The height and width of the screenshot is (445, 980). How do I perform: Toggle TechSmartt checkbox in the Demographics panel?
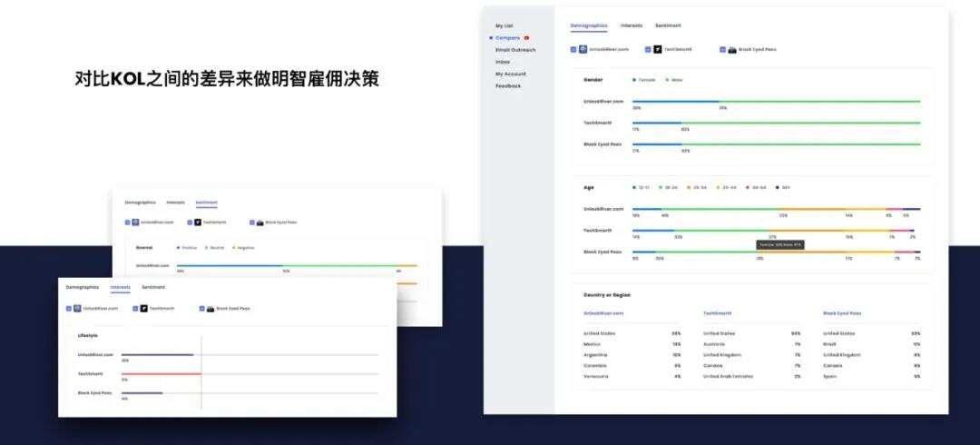pos(648,49)
